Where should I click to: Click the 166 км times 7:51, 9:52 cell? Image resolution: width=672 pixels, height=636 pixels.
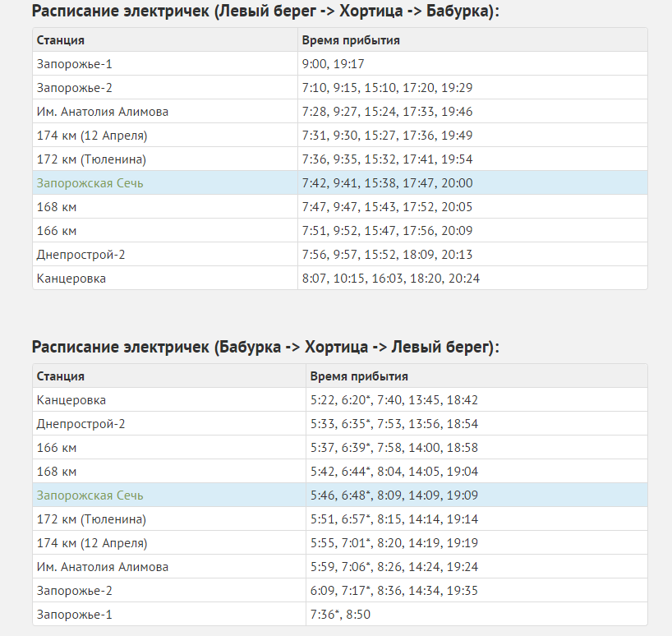(472, 231)
